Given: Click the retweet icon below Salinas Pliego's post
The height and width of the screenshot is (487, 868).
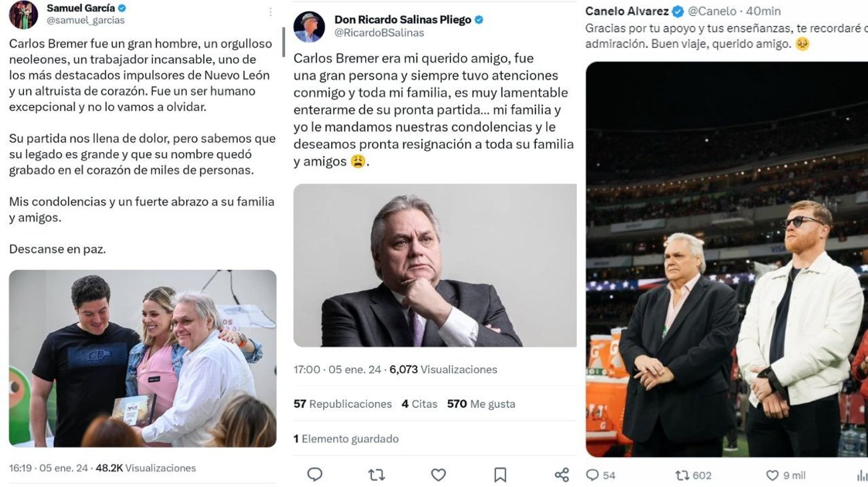Looking at the screenshot, I should (x=376, y=474).
